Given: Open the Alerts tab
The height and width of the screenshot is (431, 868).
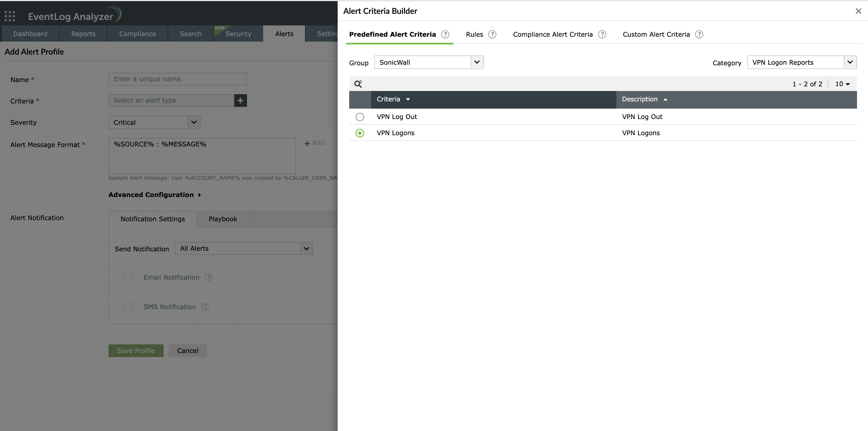Looking at the screenshot, I should 284,34.
